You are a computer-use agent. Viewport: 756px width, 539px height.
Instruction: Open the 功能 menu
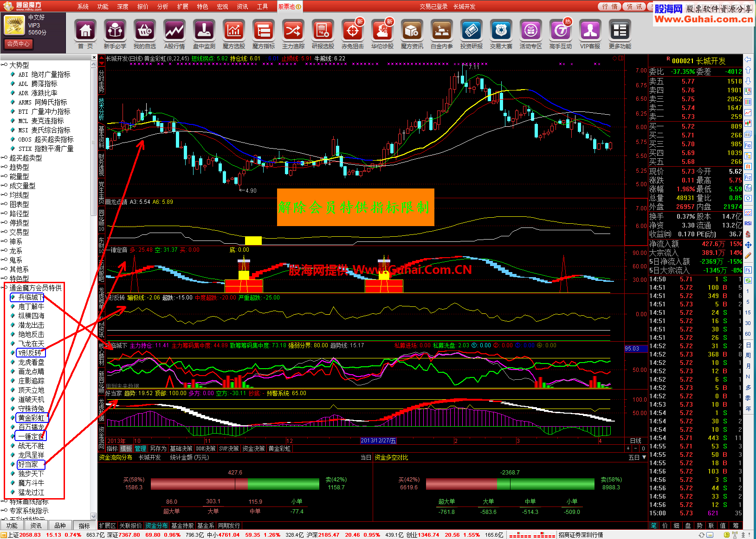coord(103,6)
